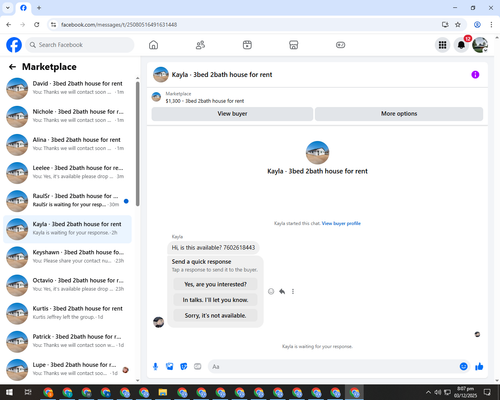Open the Windows Start menu
The height and width of the screenshot is (400, 500).
tap(9, 392)
